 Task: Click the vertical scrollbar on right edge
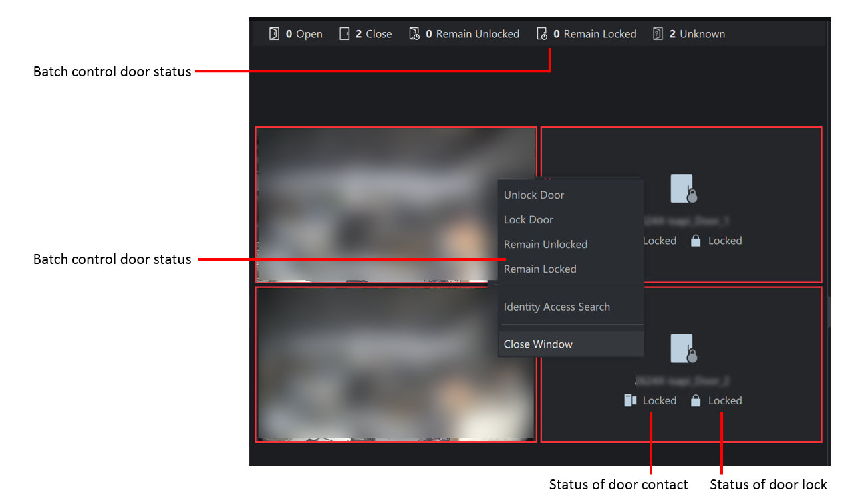pyautogui.click(x=828, y=311)
